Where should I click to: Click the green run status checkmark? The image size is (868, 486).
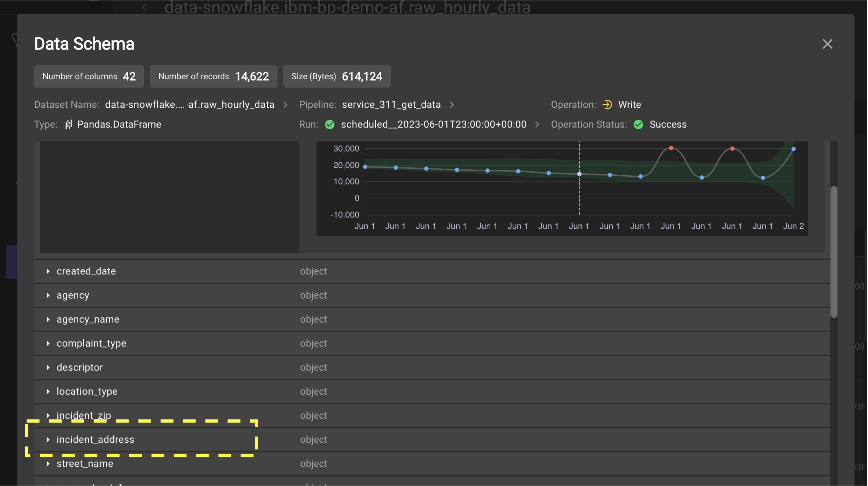(329, 125)
